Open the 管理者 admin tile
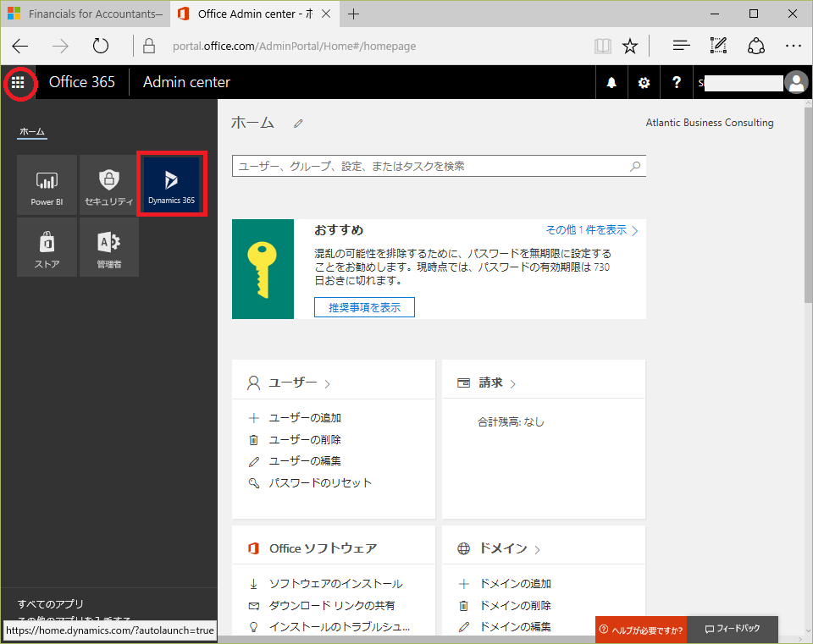The width and height of the screenshot is (813, 644). [x=109, y=247]
